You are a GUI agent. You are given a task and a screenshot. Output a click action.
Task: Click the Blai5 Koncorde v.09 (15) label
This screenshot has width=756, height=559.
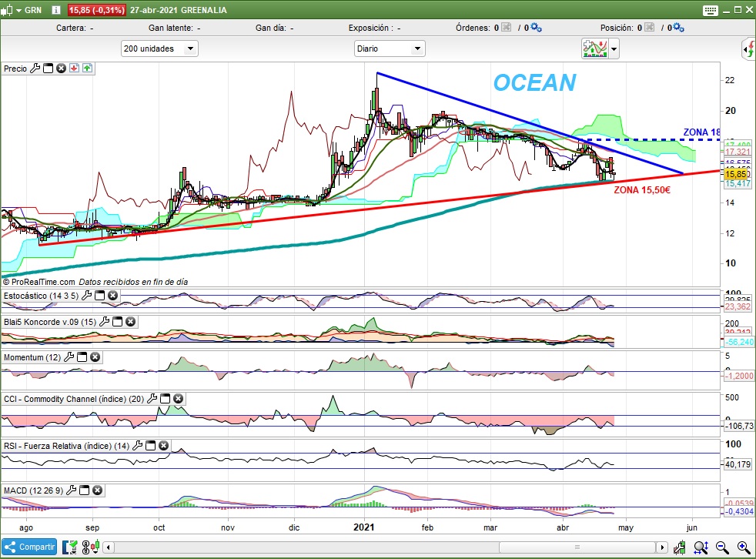(50, 322)
